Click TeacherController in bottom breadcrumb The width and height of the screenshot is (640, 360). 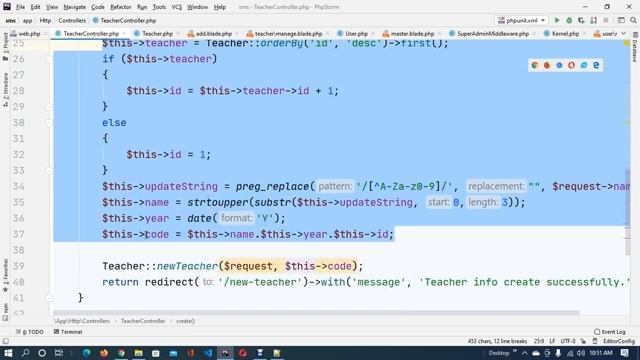[143, 321]
